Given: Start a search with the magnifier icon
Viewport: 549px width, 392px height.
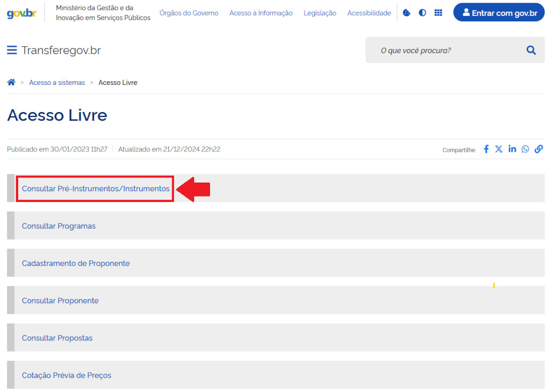Looking at the screenshot, I should tap(531, 49).
